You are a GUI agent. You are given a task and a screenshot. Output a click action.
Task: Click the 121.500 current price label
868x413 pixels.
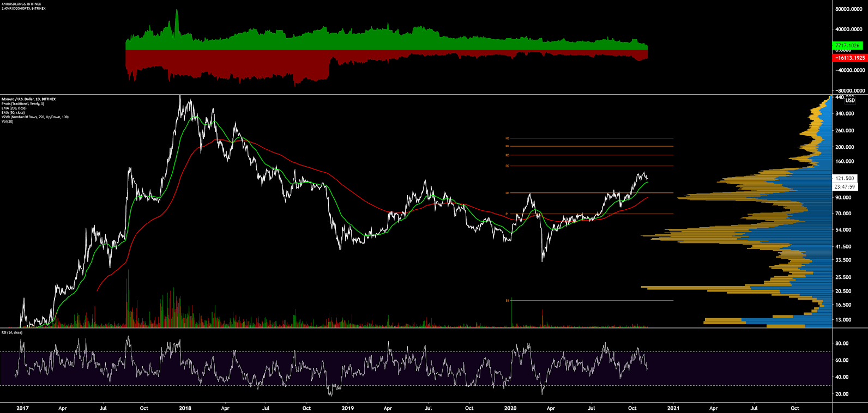[845, 178]
